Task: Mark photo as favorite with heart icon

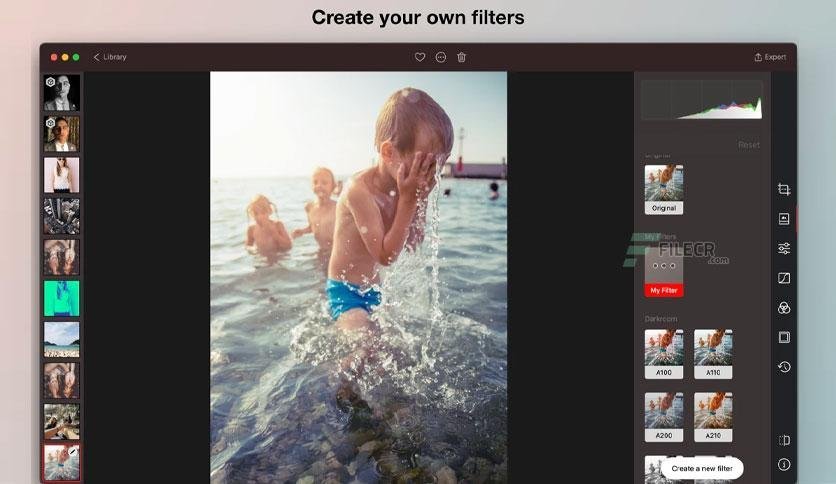Action: 420,57
